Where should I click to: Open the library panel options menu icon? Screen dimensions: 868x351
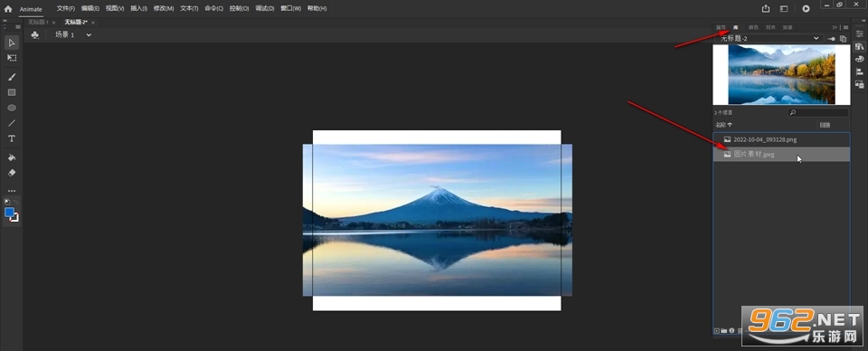(846, 27)
